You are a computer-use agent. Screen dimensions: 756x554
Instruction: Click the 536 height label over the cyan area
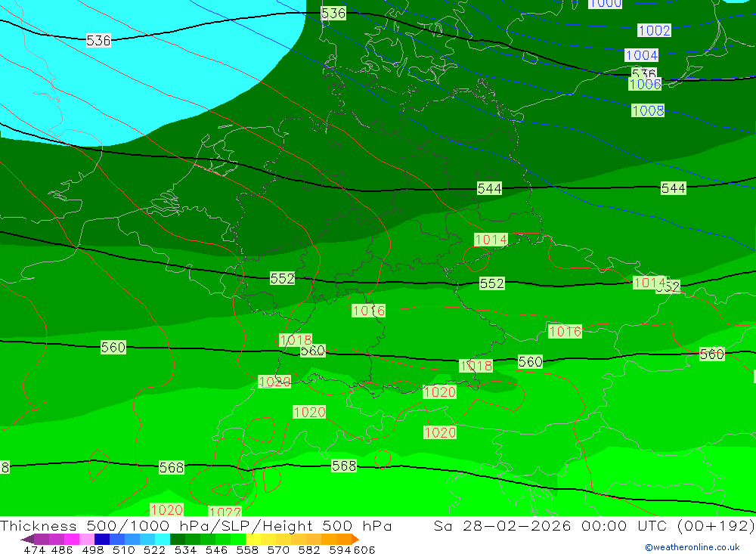(98, 41)
